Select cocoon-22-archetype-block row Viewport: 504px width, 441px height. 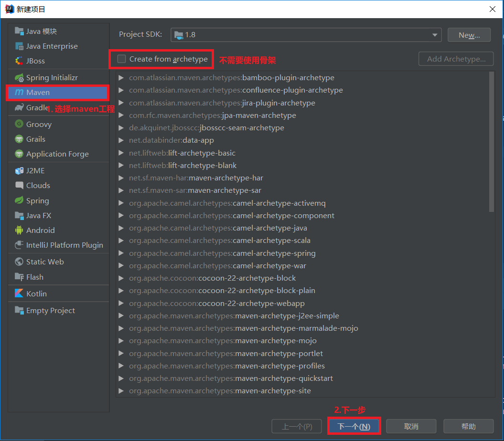point(302,278)
